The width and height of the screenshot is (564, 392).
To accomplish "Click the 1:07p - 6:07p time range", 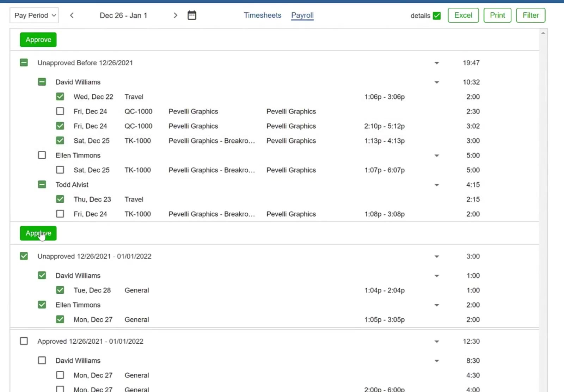I will (385, 170).
